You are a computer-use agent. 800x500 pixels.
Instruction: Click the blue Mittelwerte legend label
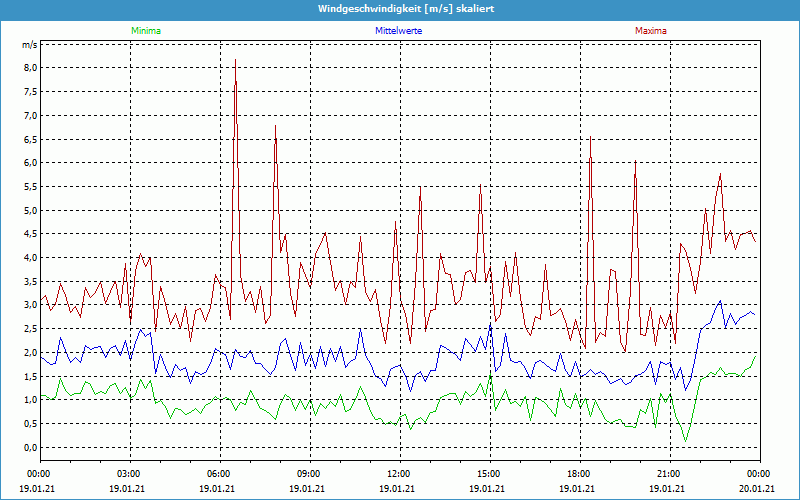[x=398, y=31]
